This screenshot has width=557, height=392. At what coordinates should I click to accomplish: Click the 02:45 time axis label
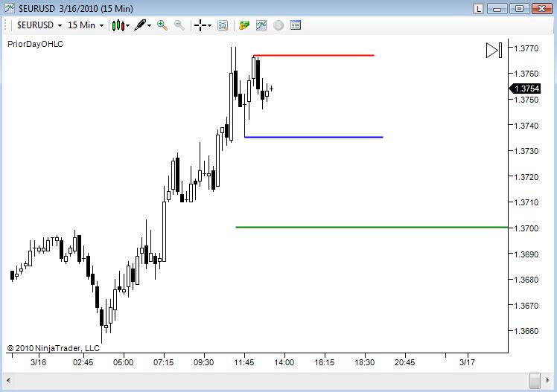[x=83, y=362]
